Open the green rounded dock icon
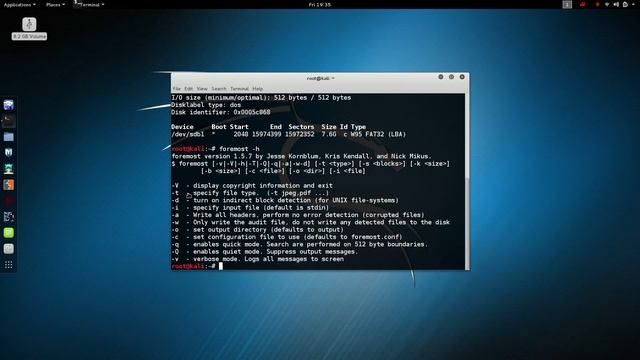 click(x=9, y=233)
